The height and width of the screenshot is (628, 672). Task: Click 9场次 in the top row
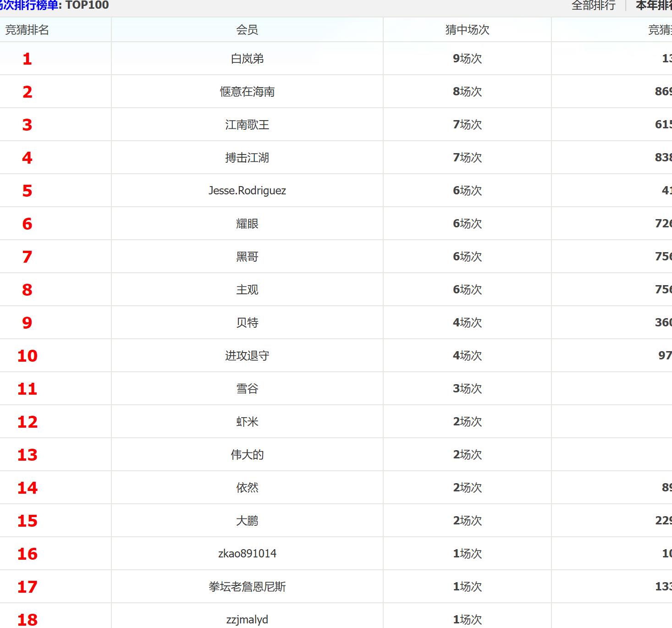tap(467, 59)
